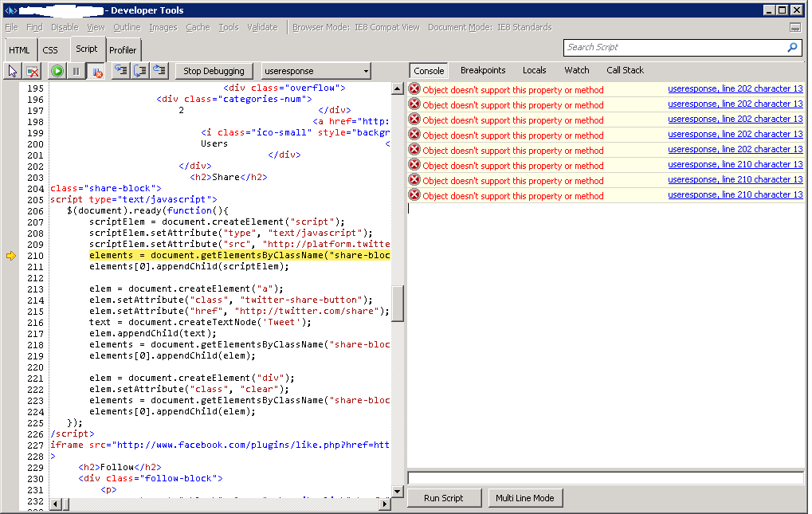Switch to the HTML tab
This screenshot has width=812, height=514.
[19, 50]
